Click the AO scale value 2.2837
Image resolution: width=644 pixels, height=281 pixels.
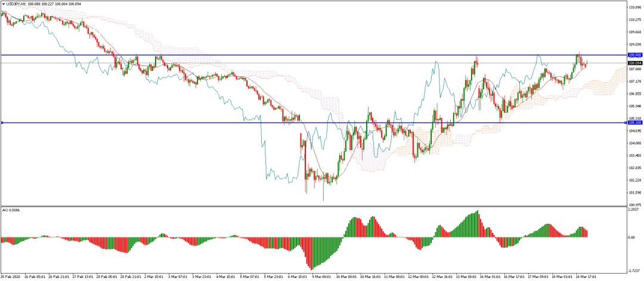pyautogui.click(x=634, y=209)
